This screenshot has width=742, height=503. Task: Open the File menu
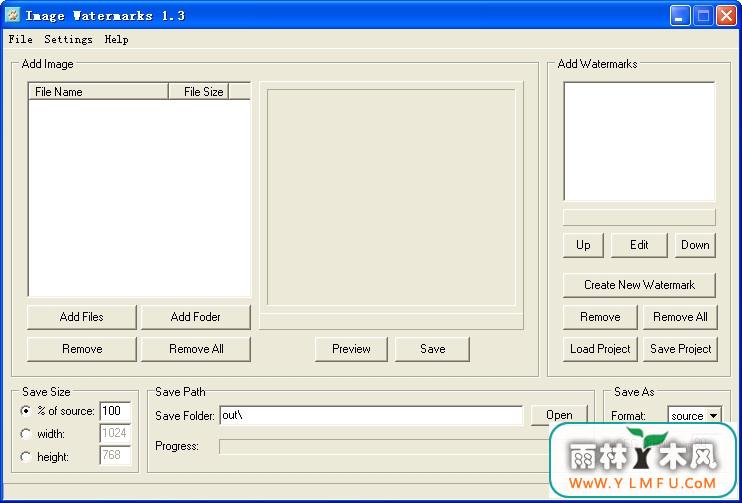pyautogui.click(x=20, y=39)
